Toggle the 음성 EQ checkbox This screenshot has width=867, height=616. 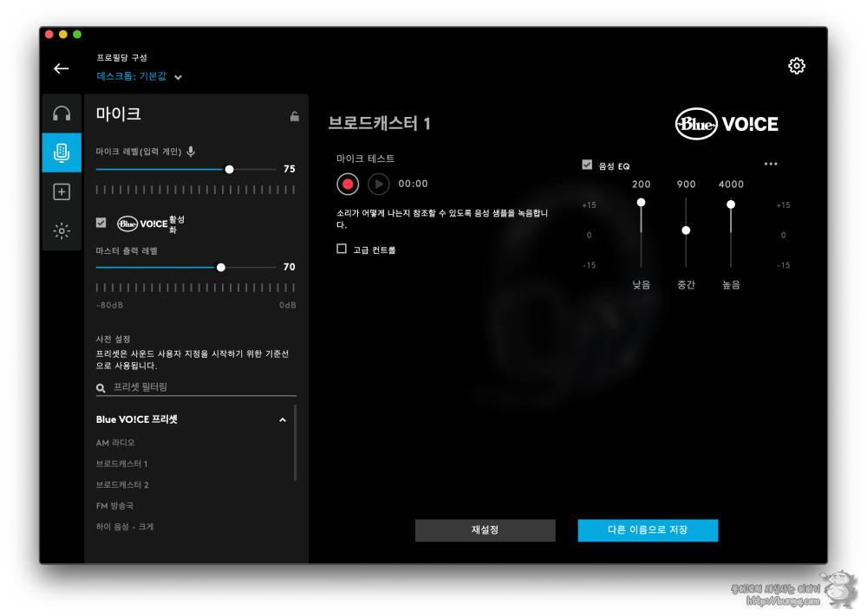click(x=587, y=165)
